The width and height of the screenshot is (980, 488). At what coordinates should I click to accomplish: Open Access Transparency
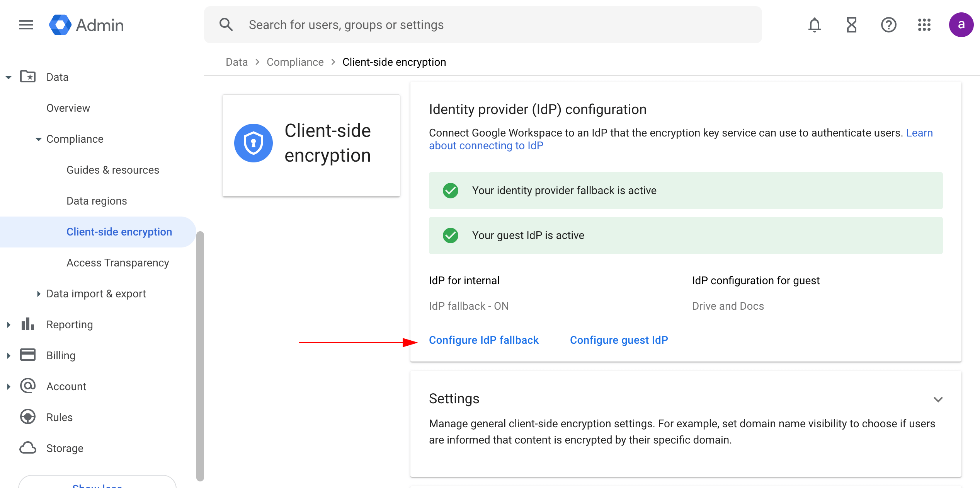coord(118,263)
